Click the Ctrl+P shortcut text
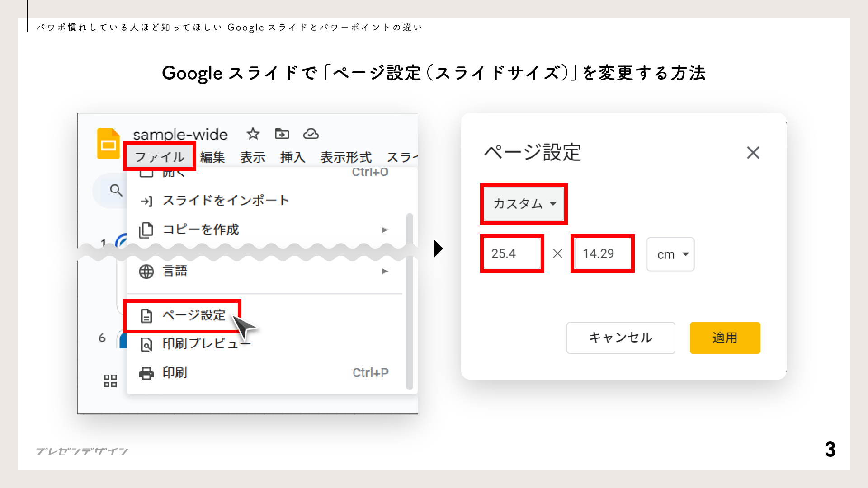This screenshot has width=868, height=488. tap(370, 373)
